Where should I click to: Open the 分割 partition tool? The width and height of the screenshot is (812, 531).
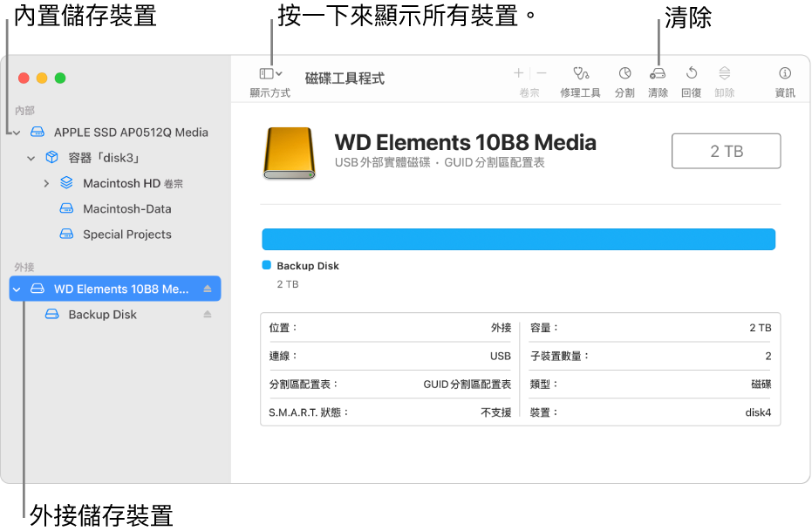click(x=625, y=73)
